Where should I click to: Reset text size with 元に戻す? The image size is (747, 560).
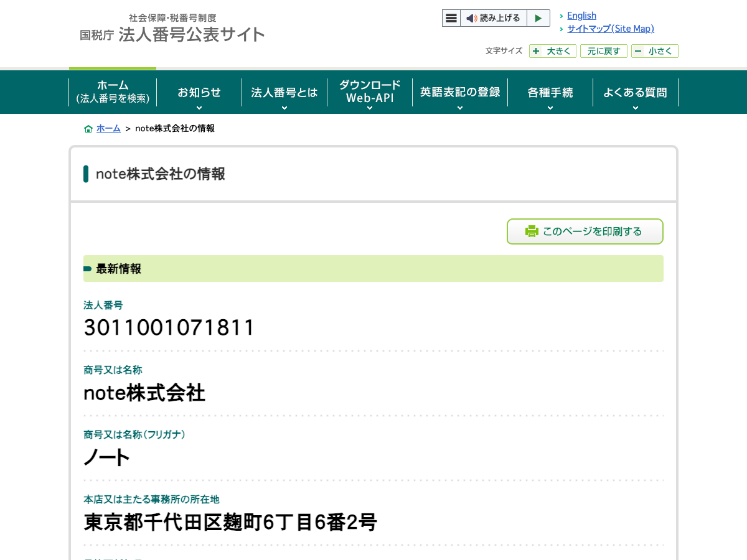[604, 51]
